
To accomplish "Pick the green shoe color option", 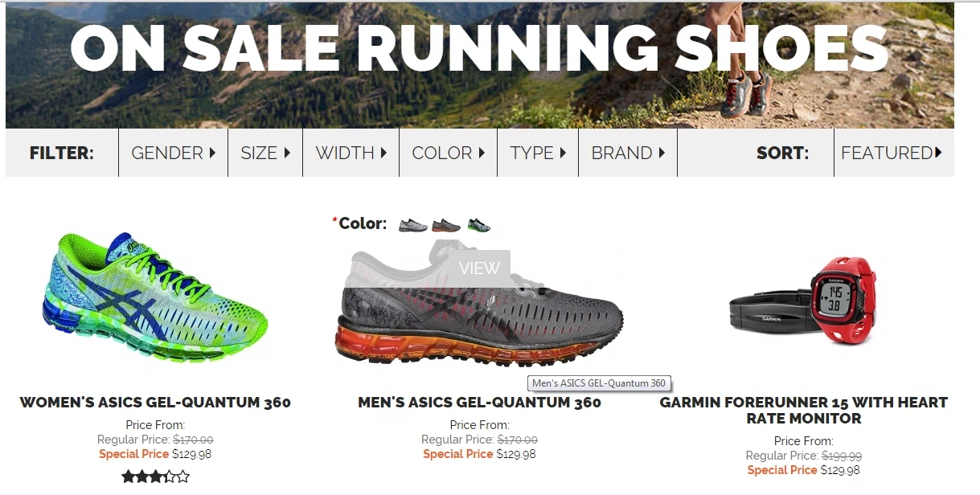I will point(478,225).
